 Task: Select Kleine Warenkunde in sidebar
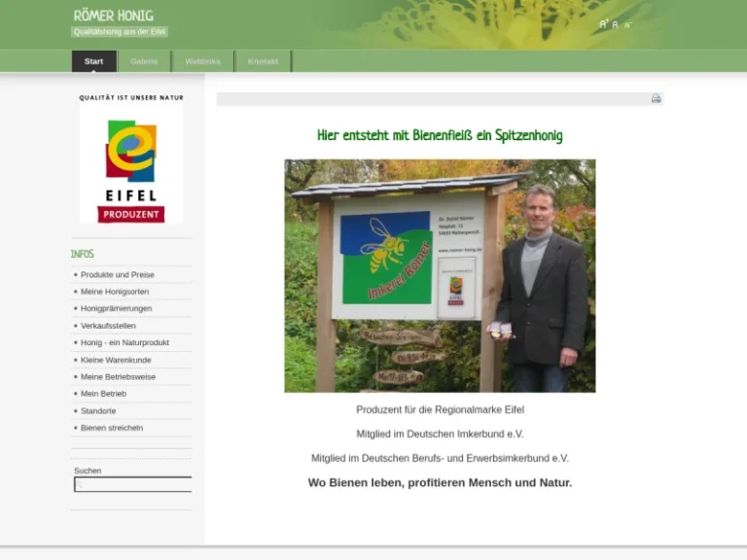tap(116, 360)
